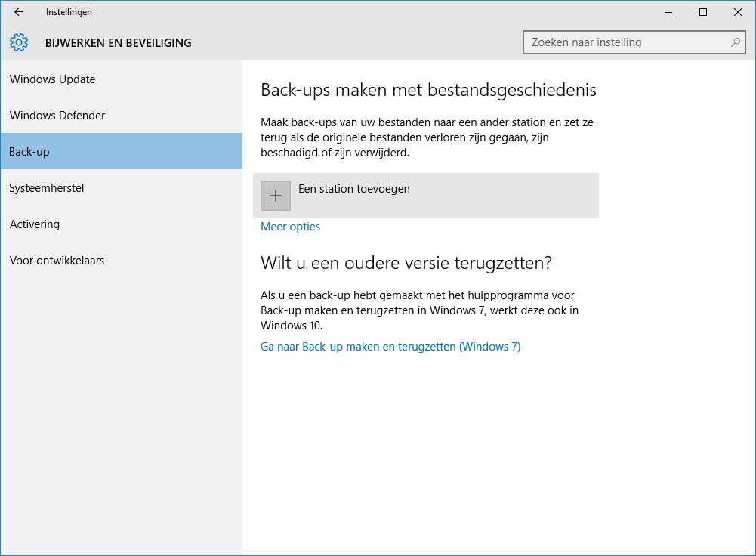Viewport: 756px width, 556px height.
Task: Open the Activering settings page
Action: point(35,224)
